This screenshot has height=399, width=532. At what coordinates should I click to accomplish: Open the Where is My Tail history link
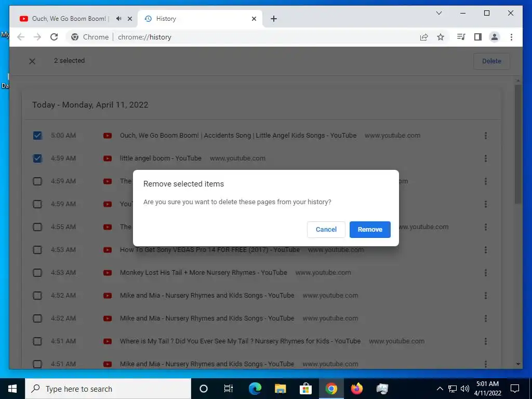[x=240, y=341]
